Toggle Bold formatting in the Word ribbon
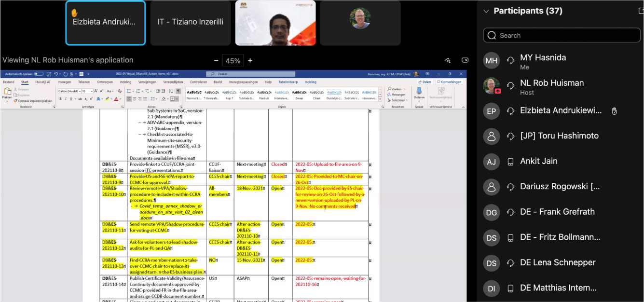 [61, 99]
